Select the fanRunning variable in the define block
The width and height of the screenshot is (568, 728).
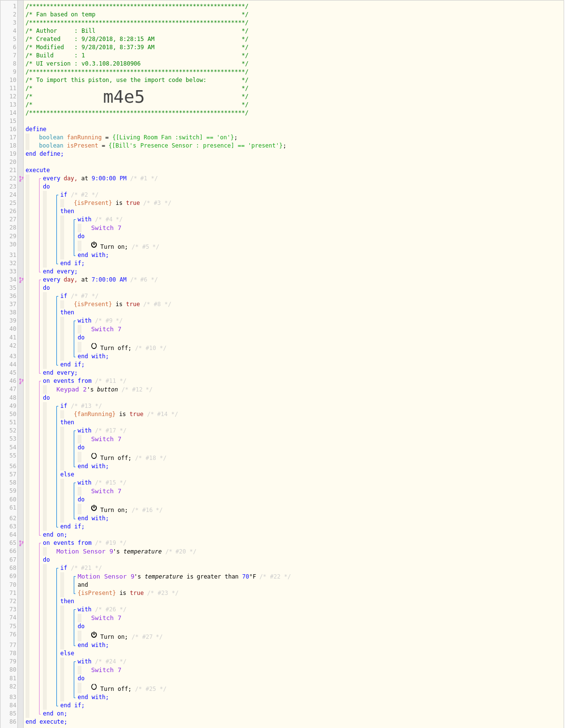click(84, 137)
